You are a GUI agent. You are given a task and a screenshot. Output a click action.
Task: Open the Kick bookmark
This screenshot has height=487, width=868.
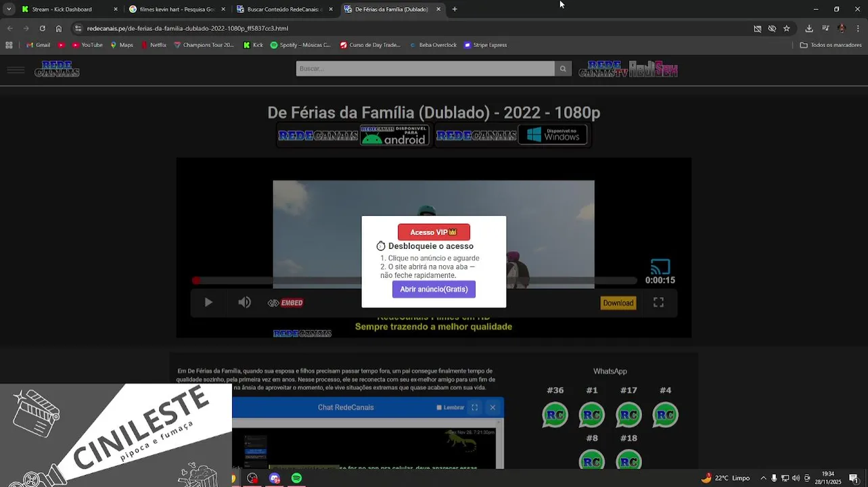click(x=254, y=45)
